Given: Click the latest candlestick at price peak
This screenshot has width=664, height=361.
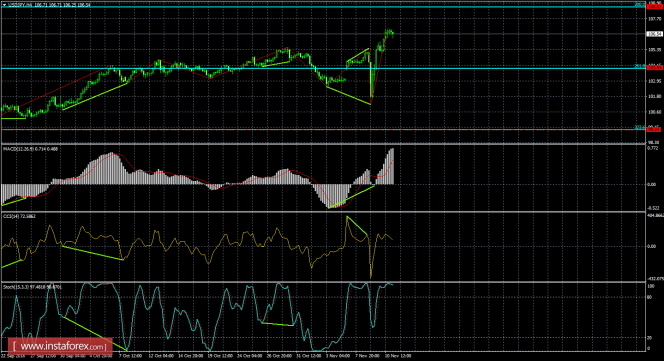Looking at the screenshot, I should (393, 34).
